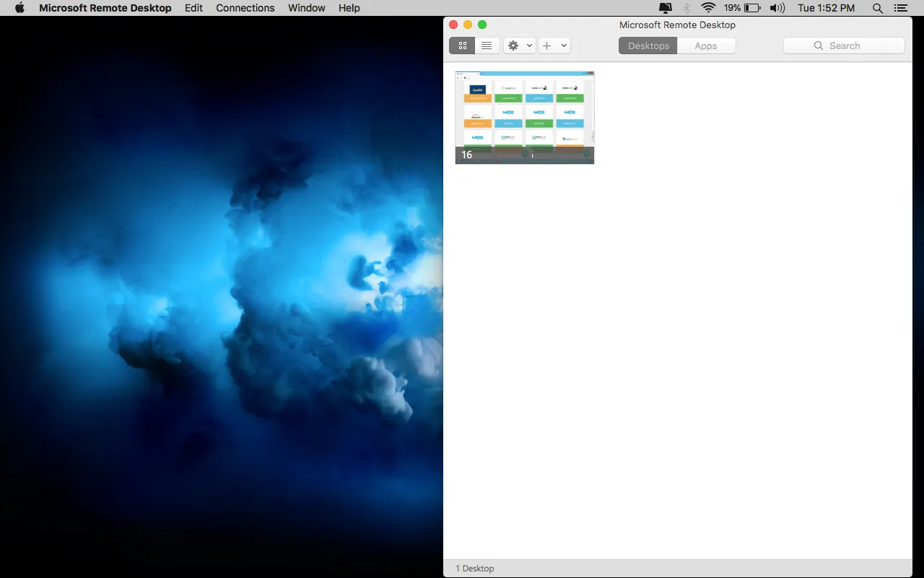Screen dimensions: 924x578
Task: Switch to list view of desktops
Action: [x=487, y=46]
